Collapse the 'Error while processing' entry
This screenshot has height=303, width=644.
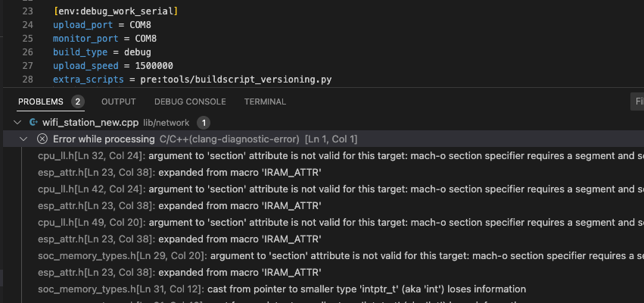pyautogui.click(x=23, y=139)
